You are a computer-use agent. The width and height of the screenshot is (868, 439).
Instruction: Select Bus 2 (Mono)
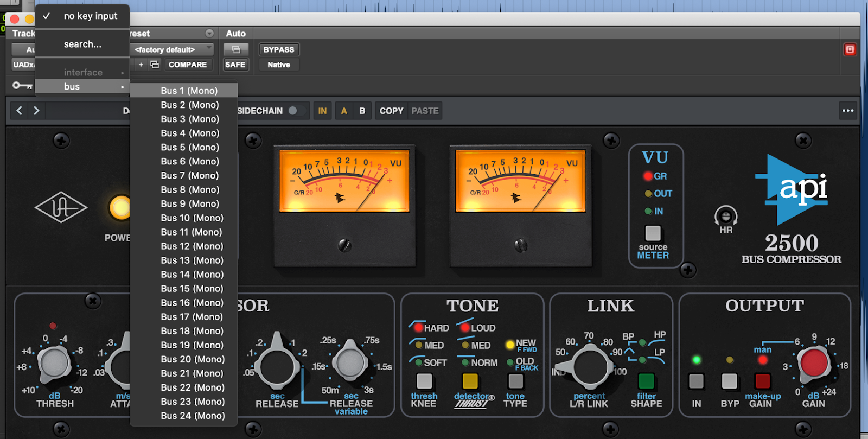pyautogui.click(x=184, y=105)
